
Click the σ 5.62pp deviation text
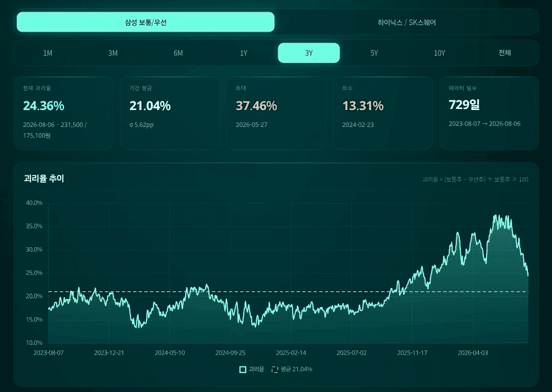pyautogui.click(x=142, y=125)
